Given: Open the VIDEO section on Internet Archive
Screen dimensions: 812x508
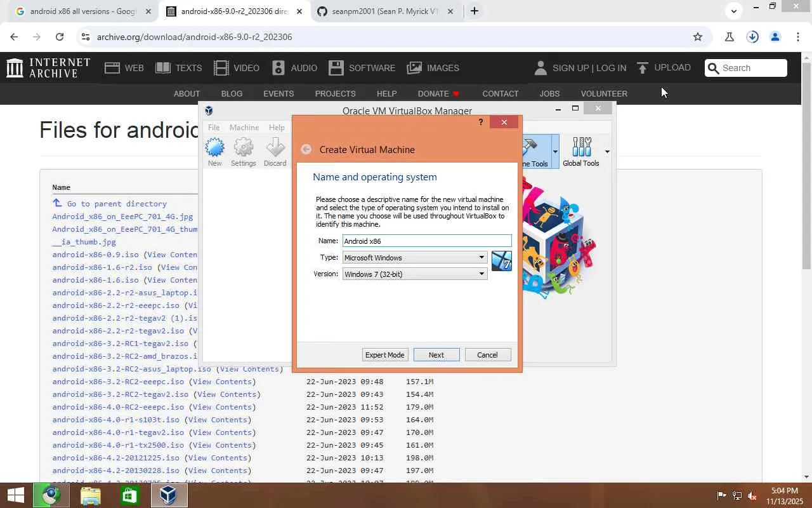Looking at the screenshot, I should tap(237, 68).
